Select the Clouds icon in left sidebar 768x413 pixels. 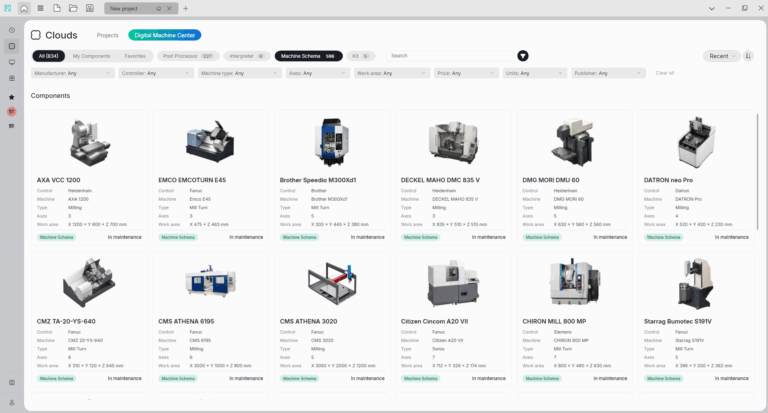(x=12, y=46)
